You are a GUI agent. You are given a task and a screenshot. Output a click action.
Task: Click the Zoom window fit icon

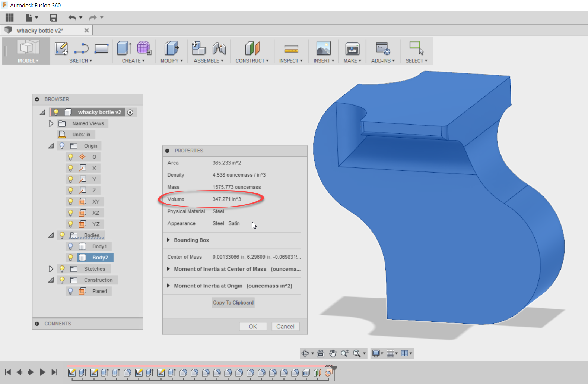[x=357, y=353]
